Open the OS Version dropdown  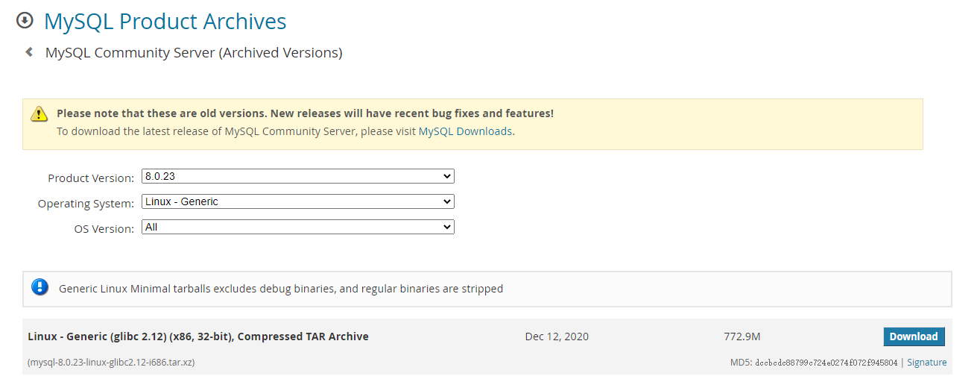[x=297, y=227]
